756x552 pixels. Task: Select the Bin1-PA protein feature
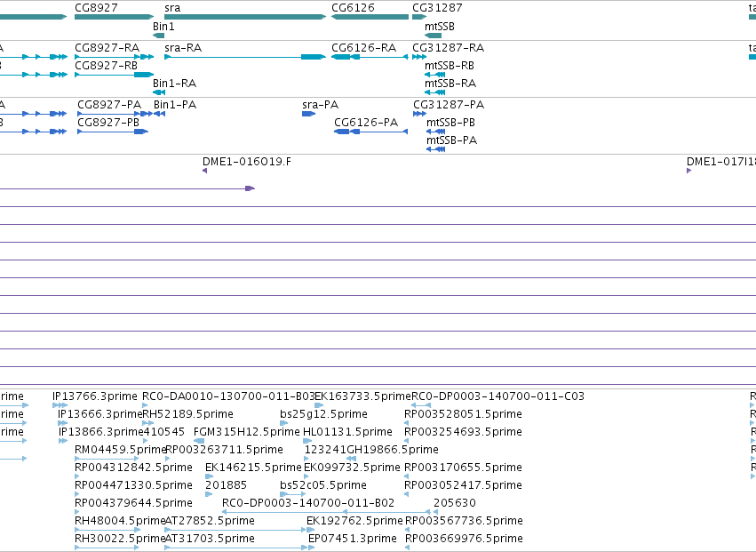(160, 114)
